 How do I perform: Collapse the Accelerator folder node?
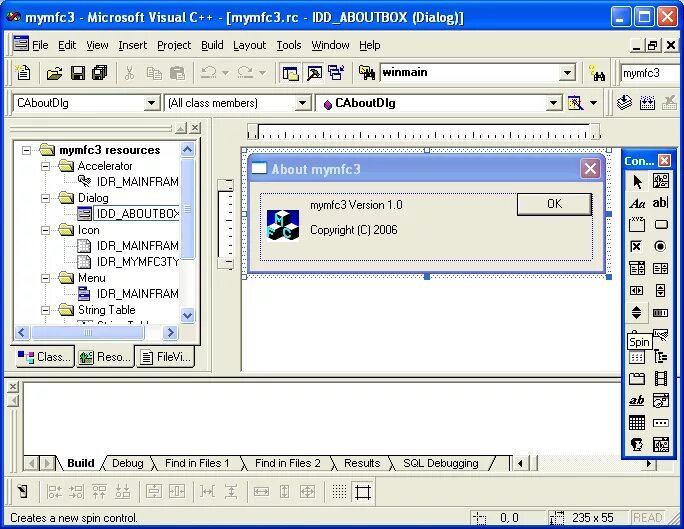(45, 166)
